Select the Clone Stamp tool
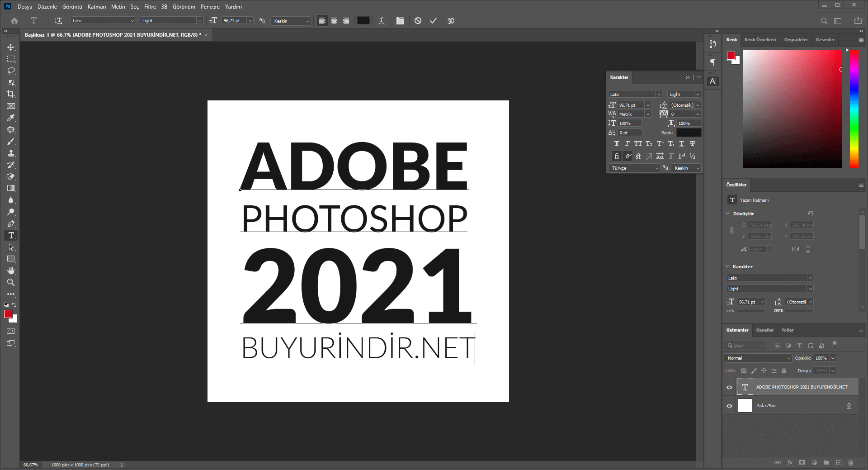Viewport: 868px width, 470px height. [11, 153]
